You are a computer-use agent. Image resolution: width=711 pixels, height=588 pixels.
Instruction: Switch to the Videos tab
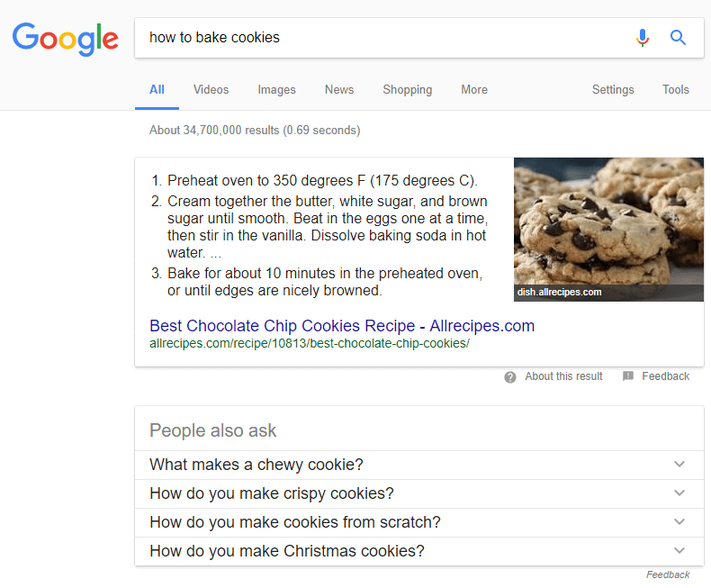point(211,90)
